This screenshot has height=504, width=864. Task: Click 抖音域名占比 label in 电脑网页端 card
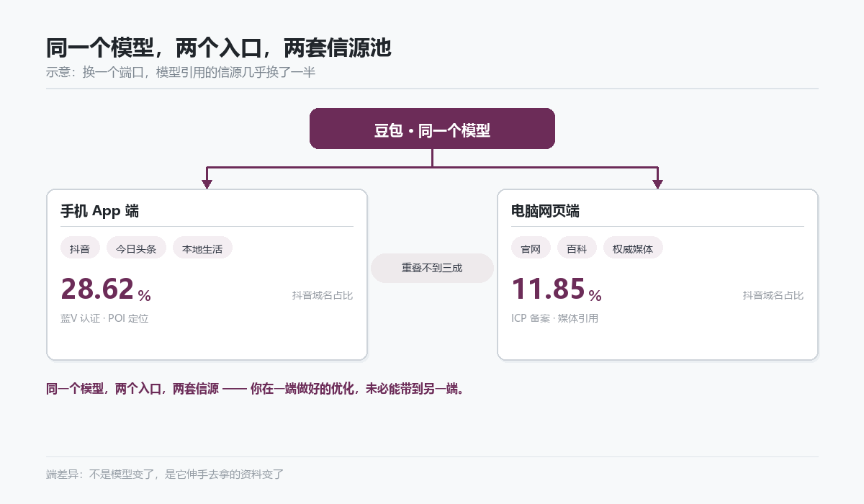(773, 295)
